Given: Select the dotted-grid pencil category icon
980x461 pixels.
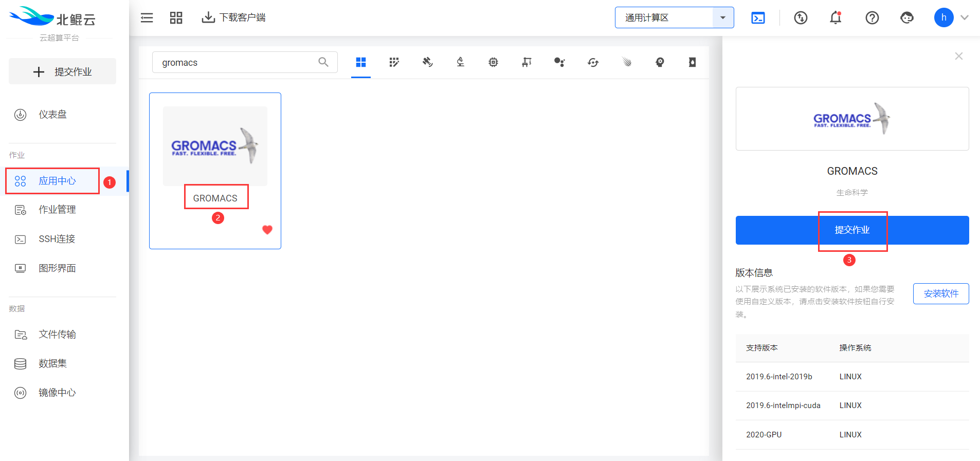Looking at the screenshot, I should click(x=394, y=62).
